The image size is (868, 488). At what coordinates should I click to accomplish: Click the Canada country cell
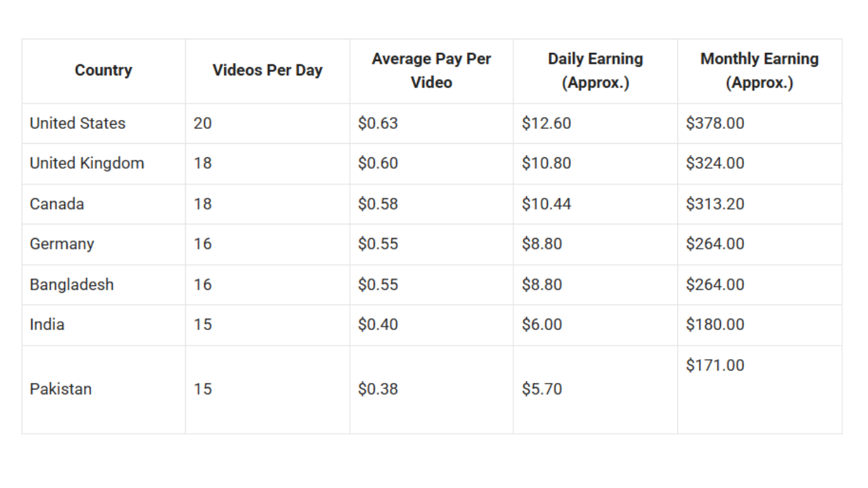pos(57,204)
